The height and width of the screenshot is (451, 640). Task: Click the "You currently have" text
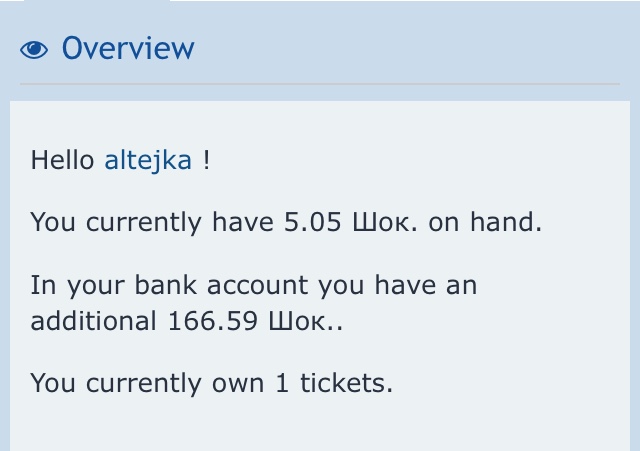[148, 222]
